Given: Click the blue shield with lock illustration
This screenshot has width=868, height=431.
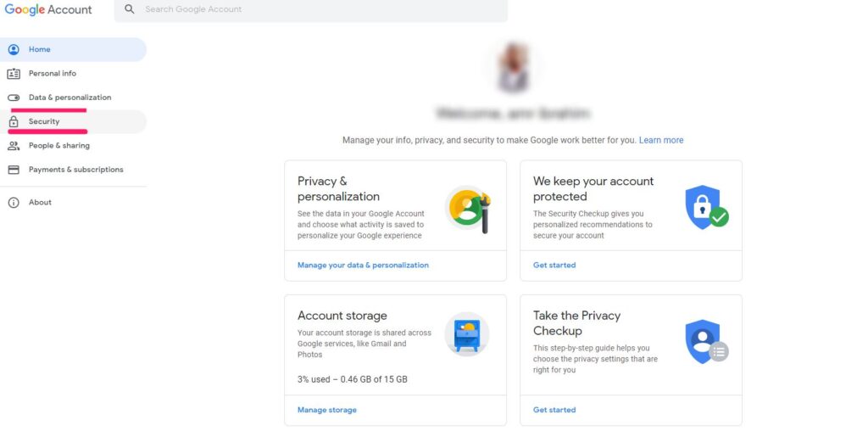Looking at the screenshot, I should tap(705, 207).
